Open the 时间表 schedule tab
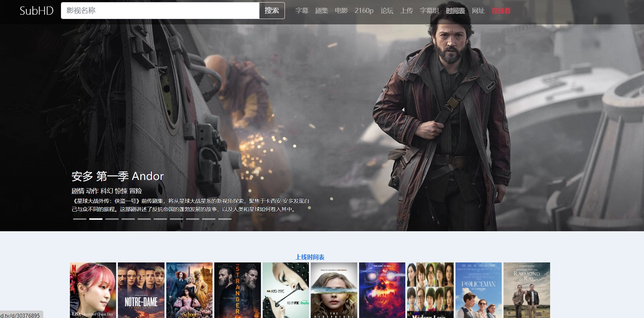This screenshot has height=318, width=644. [455, 11]
